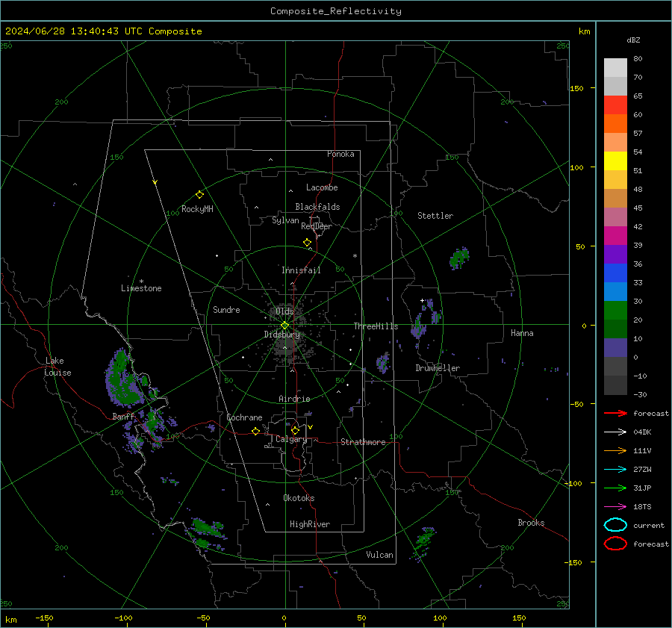The image size is (672, 628).
Task: Click the HighRiver label
Action: [x=310, y=524]
